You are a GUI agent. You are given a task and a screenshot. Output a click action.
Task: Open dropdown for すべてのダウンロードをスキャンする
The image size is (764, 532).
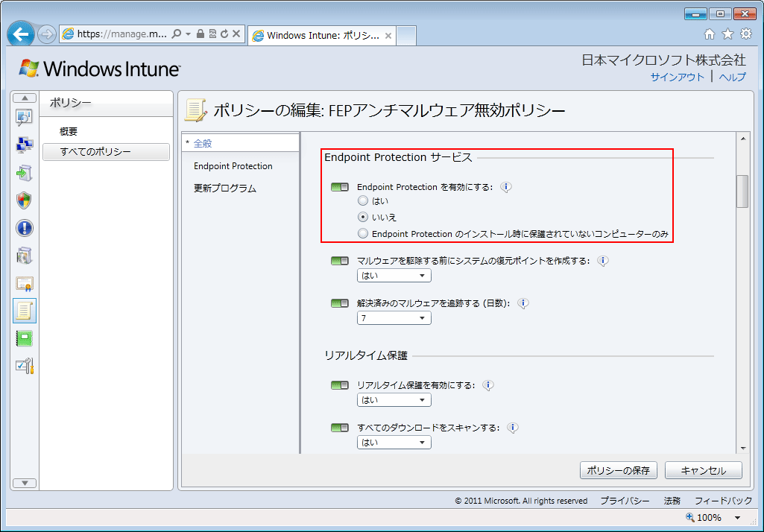point(394,443)
